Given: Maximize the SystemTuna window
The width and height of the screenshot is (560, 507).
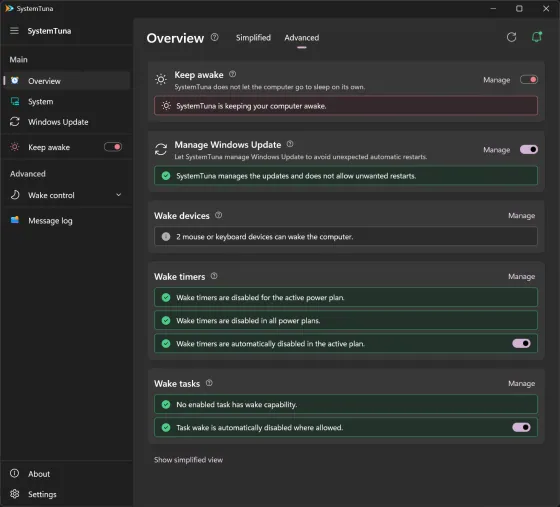Looking at the screenshot, I should coord(519,8).
